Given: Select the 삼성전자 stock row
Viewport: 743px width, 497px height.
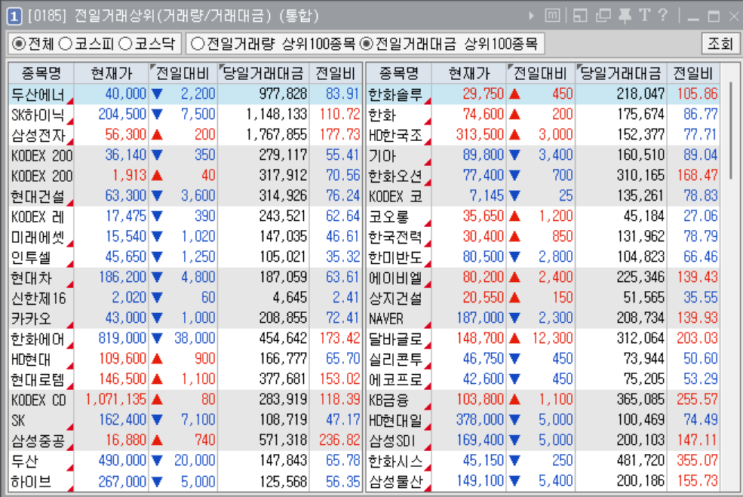Looking at the screenshot, I should tap(185, 135).
